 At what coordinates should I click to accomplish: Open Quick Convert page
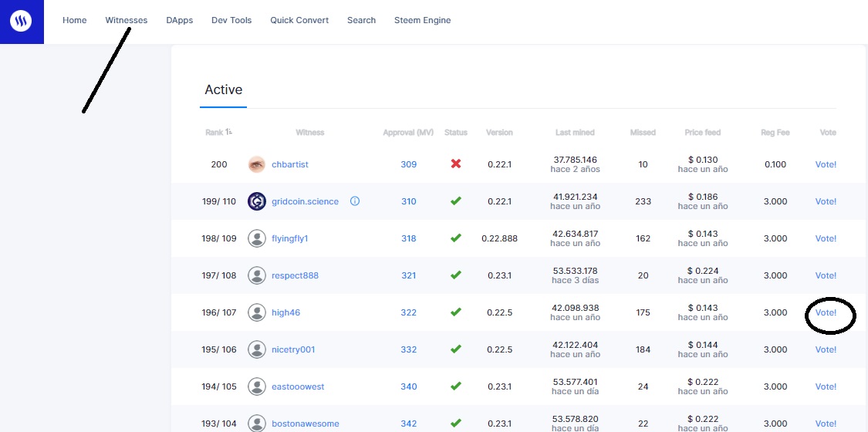(x=299, y=20)
